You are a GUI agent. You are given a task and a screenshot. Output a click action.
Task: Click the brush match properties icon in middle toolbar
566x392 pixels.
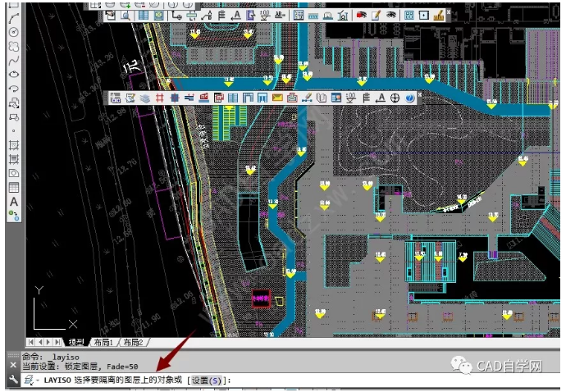(307, 98)
